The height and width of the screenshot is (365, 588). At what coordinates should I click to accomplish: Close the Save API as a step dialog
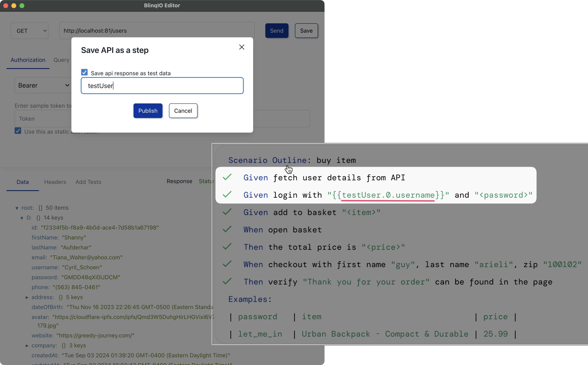[242, 47]
